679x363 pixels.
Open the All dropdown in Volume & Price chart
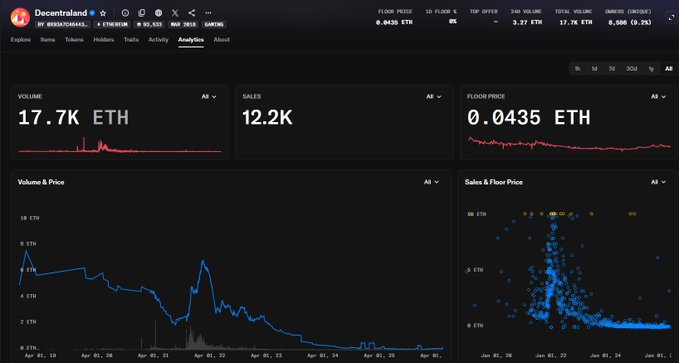coord(431,182)
